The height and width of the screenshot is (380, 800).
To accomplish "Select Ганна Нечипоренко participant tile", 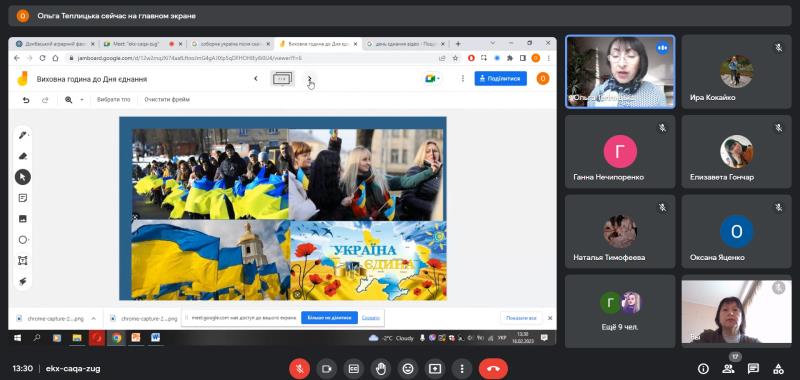I will pos(620,152).
